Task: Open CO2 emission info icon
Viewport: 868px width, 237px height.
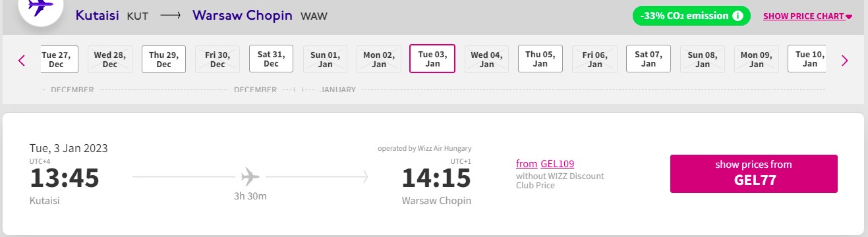Action: pyautogui.click(x=738, y=16)
